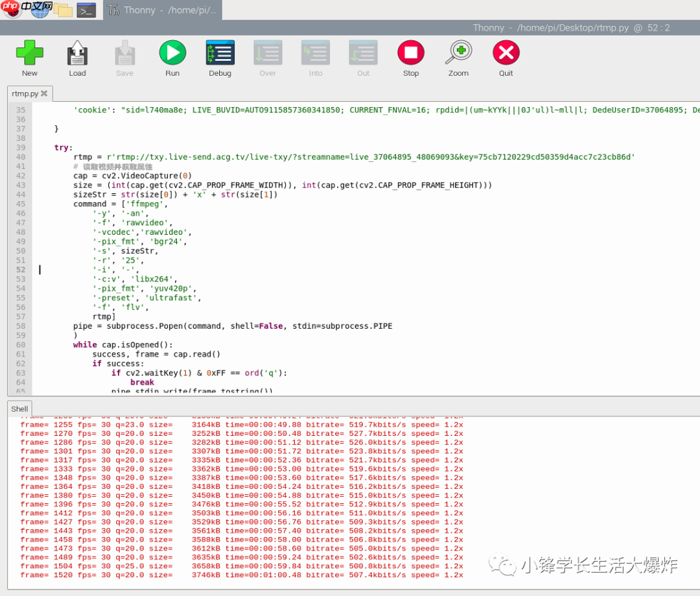
Task: Click the Save icon in the toolbar
Action: (x=124, y=53)
